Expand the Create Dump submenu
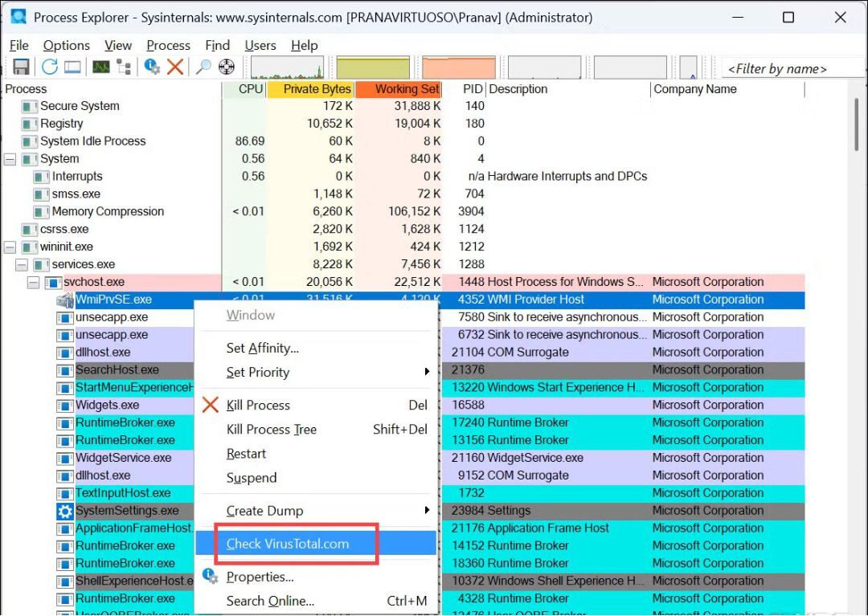This screenshot has height=616, width=868. 265,511
